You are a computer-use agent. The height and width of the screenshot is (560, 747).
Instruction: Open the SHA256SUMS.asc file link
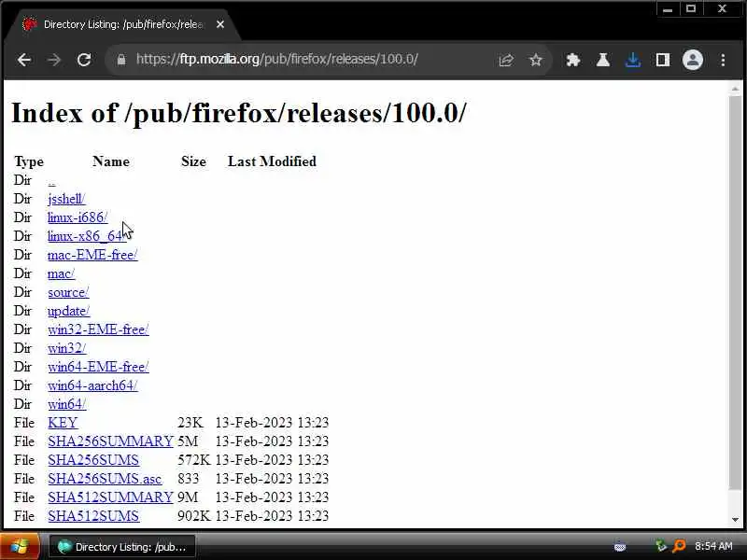coord(105,479)
